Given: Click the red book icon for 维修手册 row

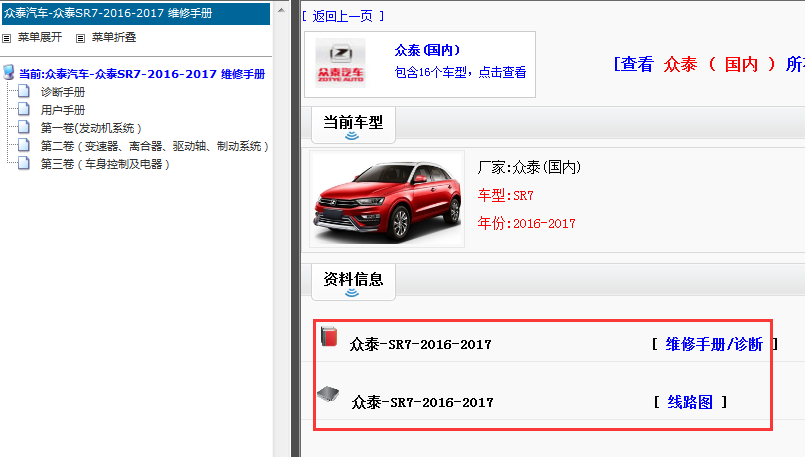Looking at the screenshot, I should point(329,337).
